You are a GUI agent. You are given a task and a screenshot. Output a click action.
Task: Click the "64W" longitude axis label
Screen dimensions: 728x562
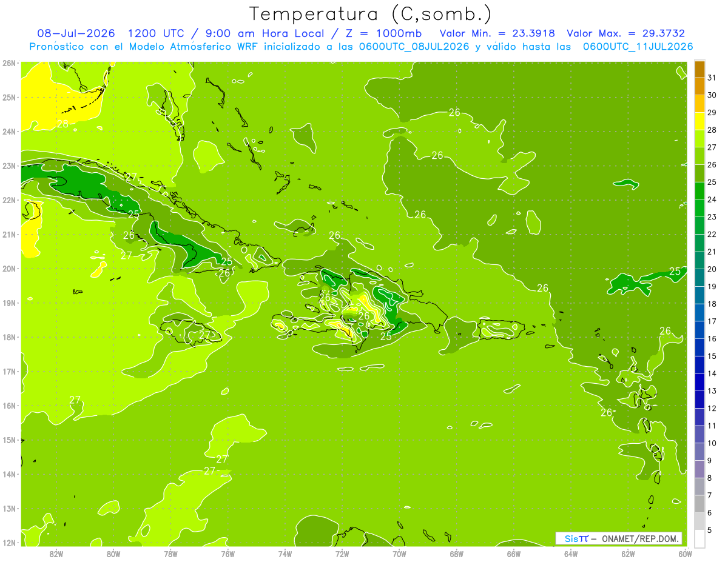pyautogui.click(x=571, y=553)
